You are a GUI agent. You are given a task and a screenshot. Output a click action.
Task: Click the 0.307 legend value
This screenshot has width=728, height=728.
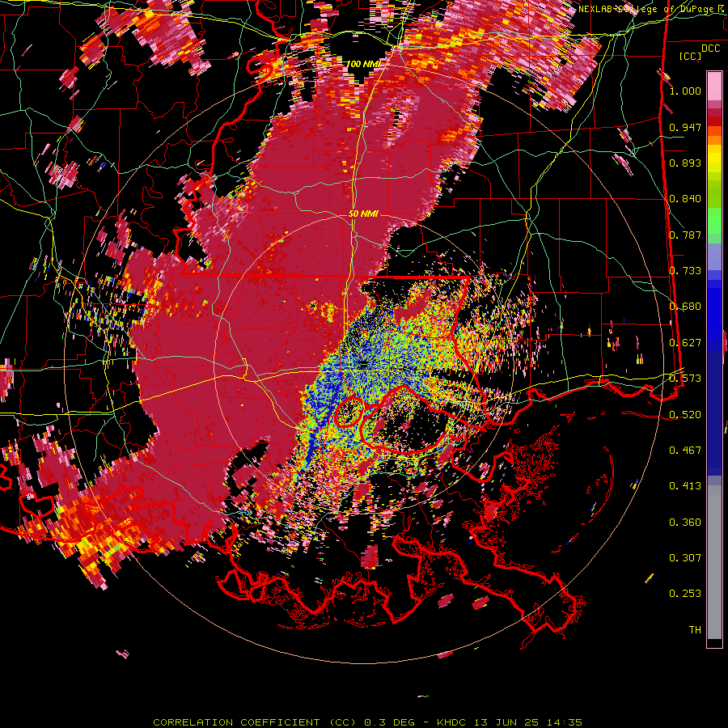click(685, 558)
